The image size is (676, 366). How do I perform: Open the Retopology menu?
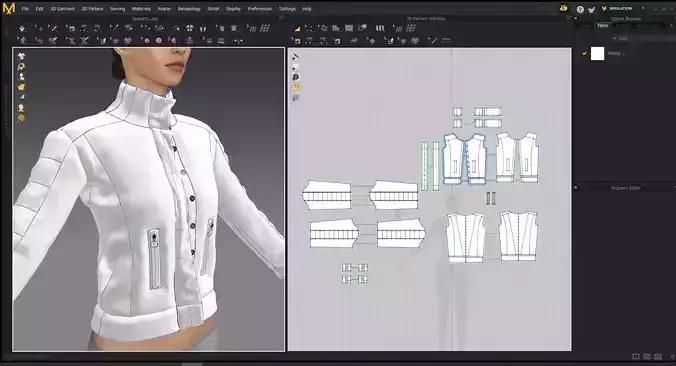click(189, 9)
